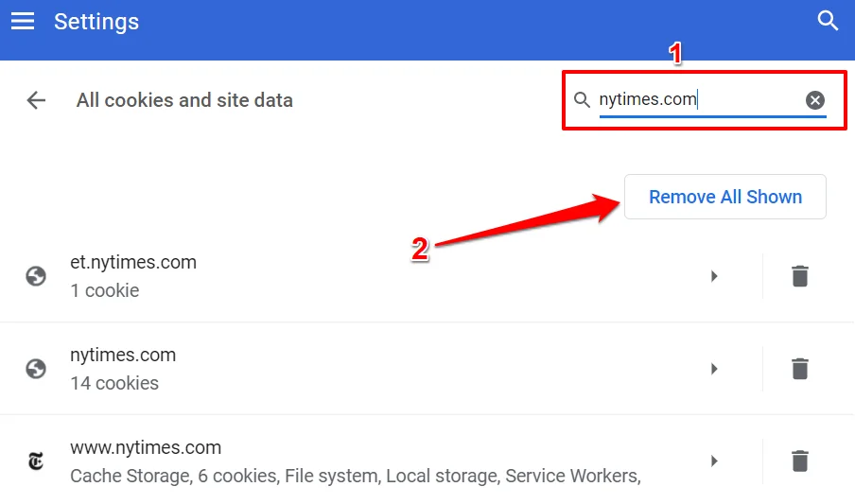Expand et.nytimes.com details arrow

[714, 276]
